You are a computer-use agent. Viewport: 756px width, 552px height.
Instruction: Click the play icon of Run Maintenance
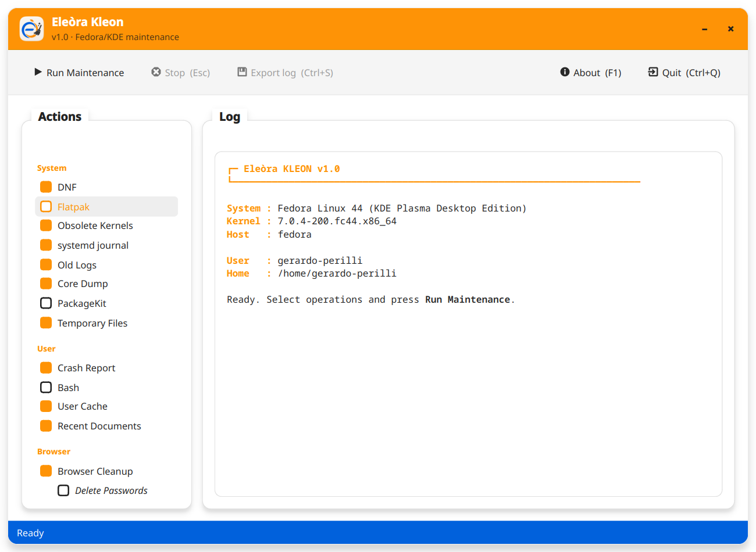pyautogui.click(x=38, y=72)
